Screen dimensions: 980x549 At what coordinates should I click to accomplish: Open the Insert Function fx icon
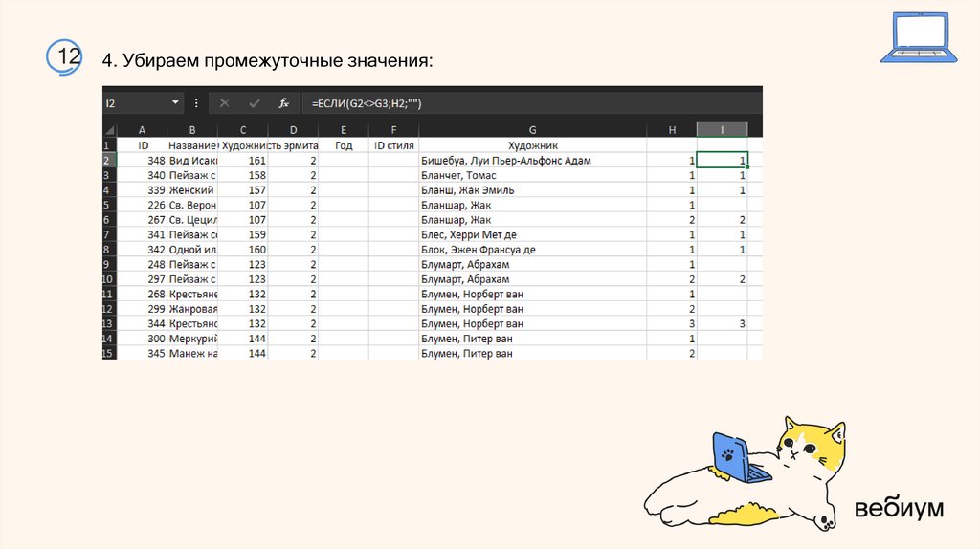coord(283,103)
